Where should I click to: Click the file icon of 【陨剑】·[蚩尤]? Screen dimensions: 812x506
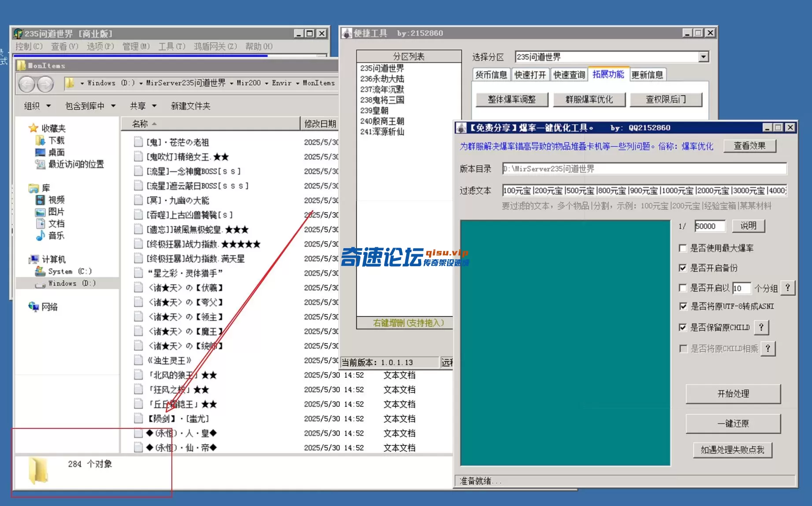coord(138,418)
